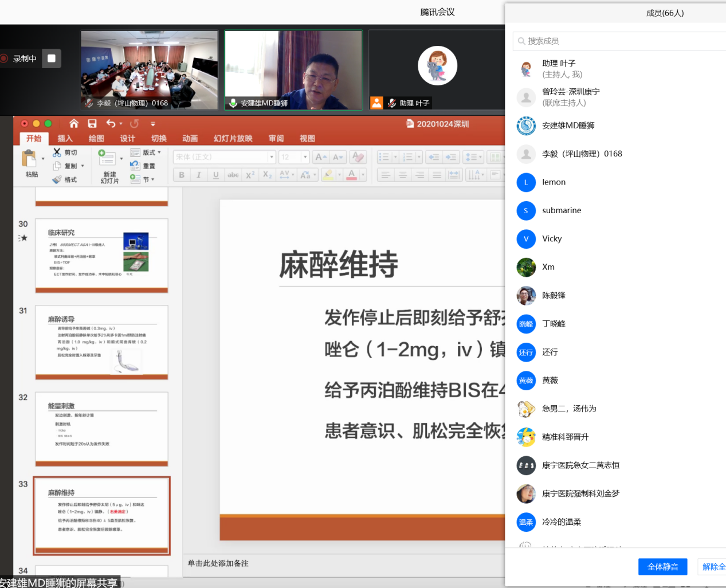This screenshot has height=588, width=726.
Task: Open the customize quick access toolbar arrow
Action: 153,124
